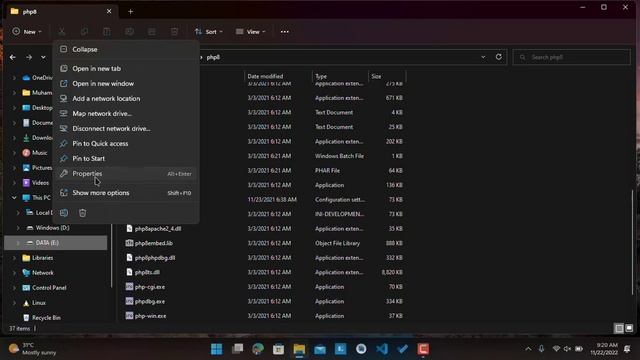The width and height of the screenshot is (640, 360).
Task: Go forward with the right arrow
Action: (29, 57)
